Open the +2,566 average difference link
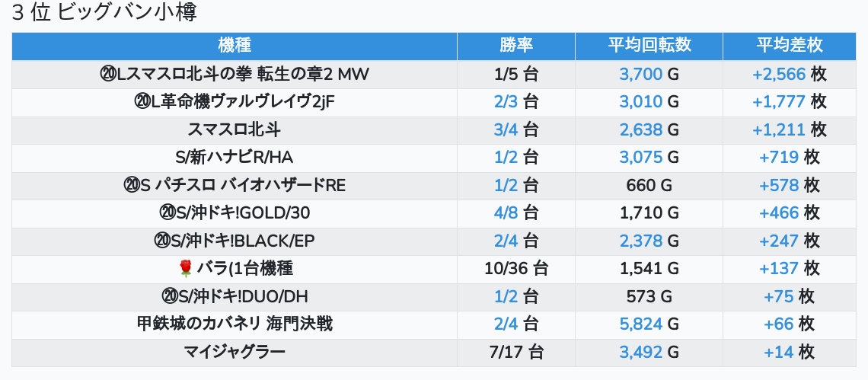Viewport: 868px width, 380px height. coord(778,74)
